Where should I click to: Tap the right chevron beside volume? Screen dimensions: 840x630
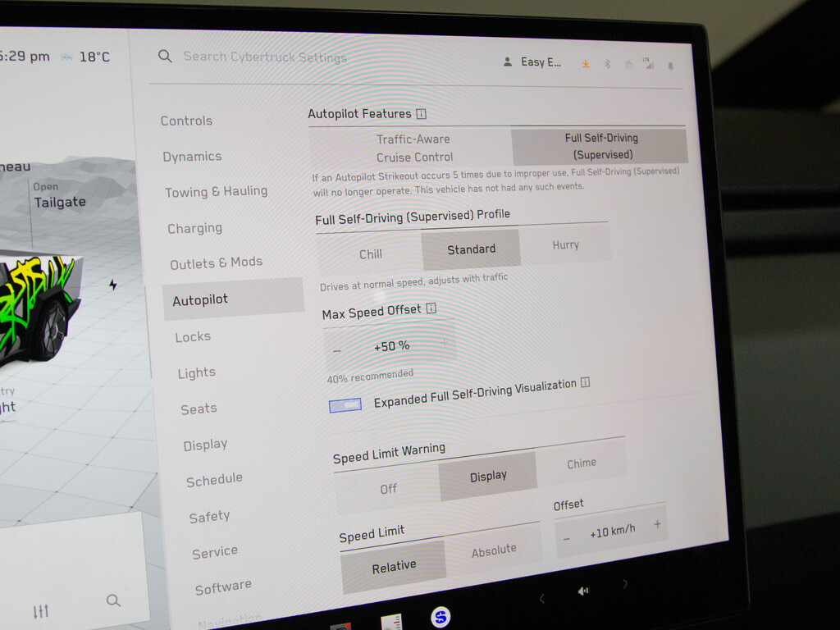pyautogui.click(x=624, y=583)
